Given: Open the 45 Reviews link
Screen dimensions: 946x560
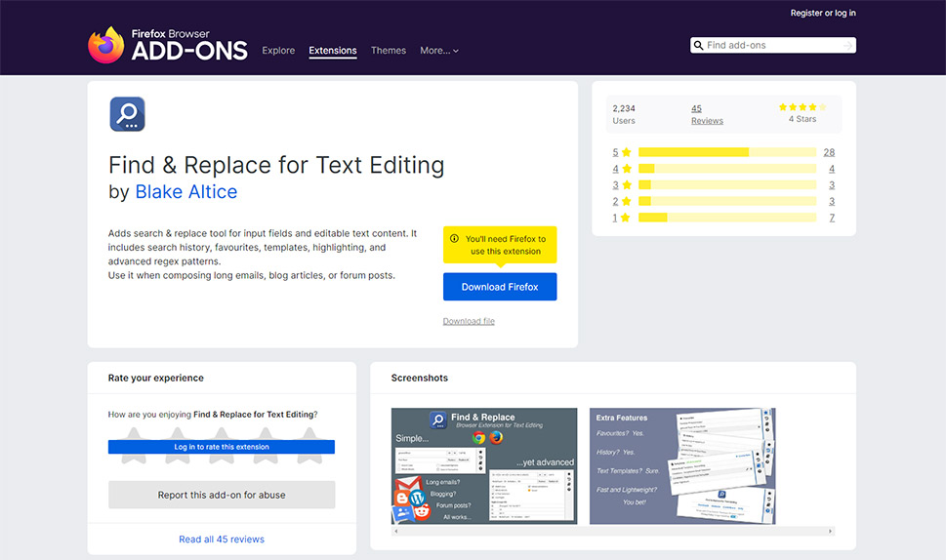Looking at the screenshot, I should point(707,114).
